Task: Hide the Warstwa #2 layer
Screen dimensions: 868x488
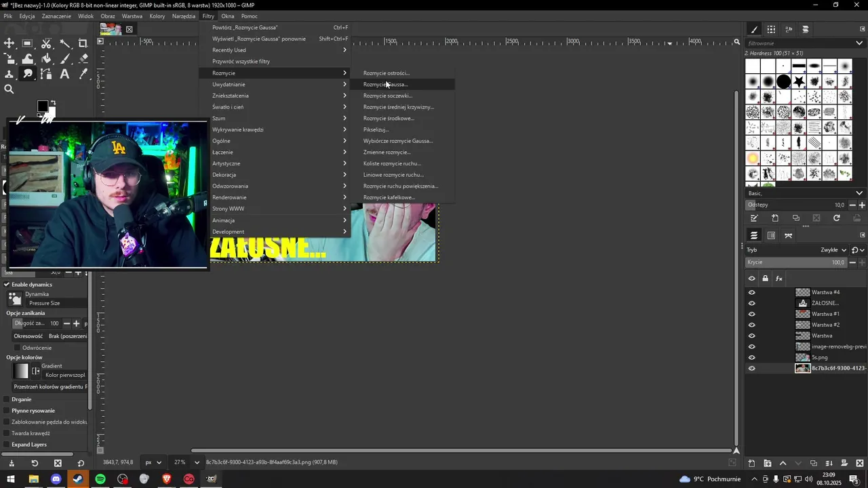Action: 751,325
